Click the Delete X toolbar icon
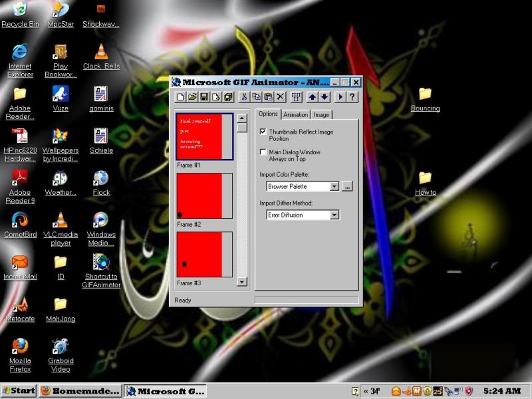 (280, 97)
